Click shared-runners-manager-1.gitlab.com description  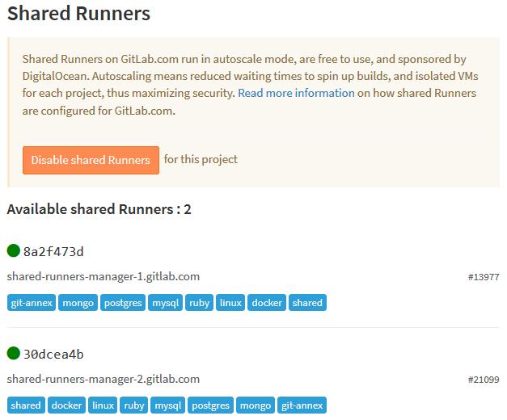pos(104,277)
